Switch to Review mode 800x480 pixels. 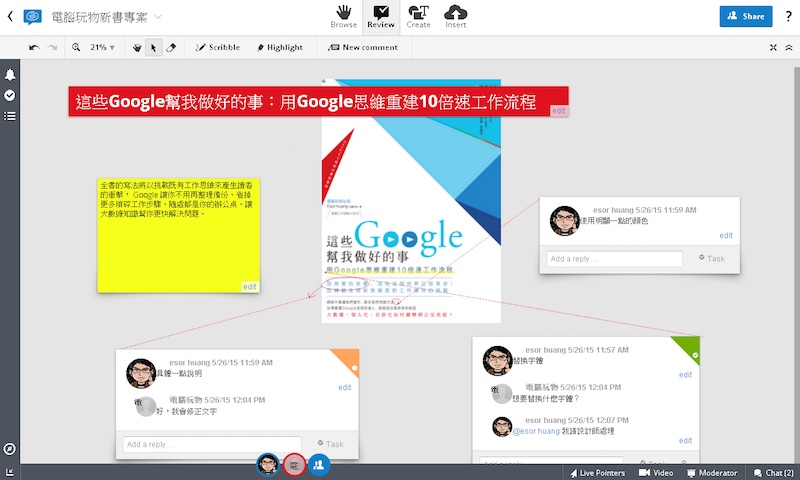click(381, 17)
